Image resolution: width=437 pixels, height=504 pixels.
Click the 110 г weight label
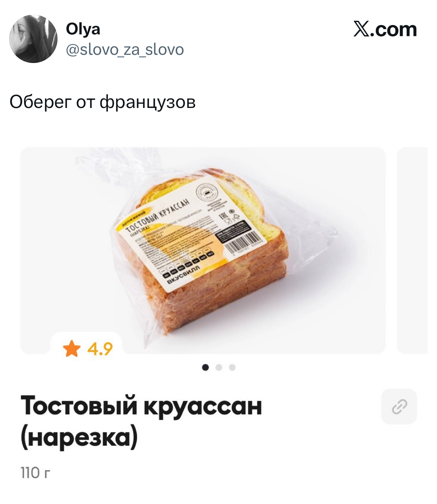(x=35, y=473)
